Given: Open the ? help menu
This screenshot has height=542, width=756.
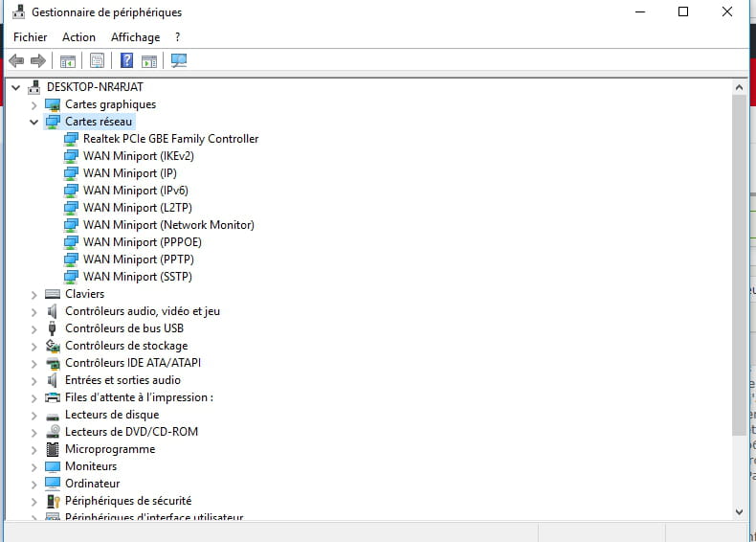Looking at the screenshot, I should (177, 37).
